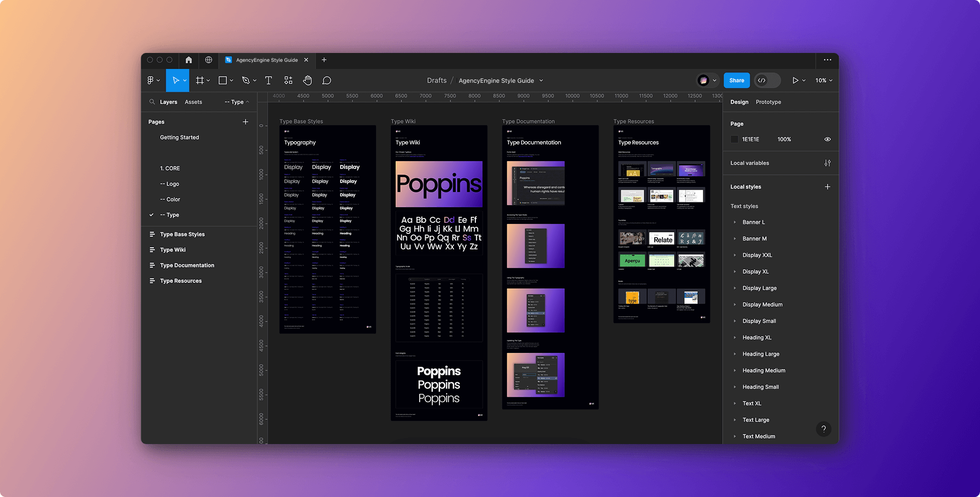Open the 10% zoom dropdown
The height and width of the screenshot is (497, 980).
coord(824,81)
